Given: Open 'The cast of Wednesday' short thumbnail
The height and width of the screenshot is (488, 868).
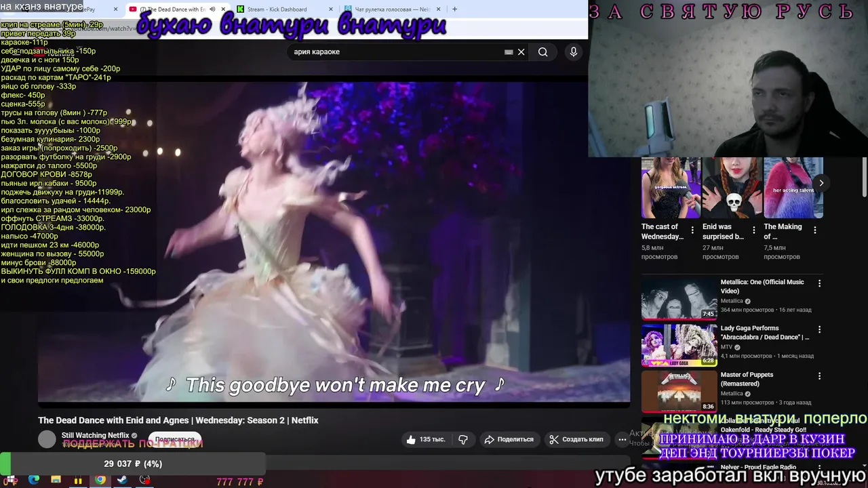Looking at the screenshot, I should (671, 188).
